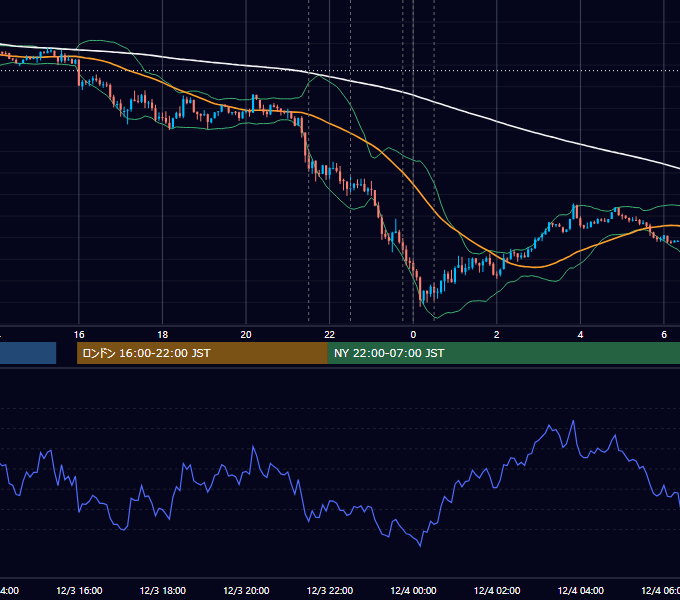Click the 12/4 02:00 time label
Viewport: 680px width, 600px height.
click(497, 591)
